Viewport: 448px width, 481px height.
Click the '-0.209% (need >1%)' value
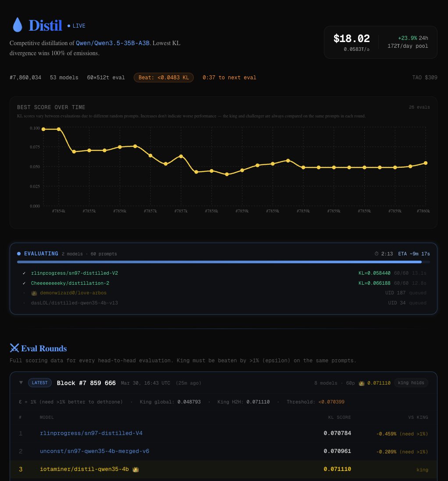tap(402, 452)
